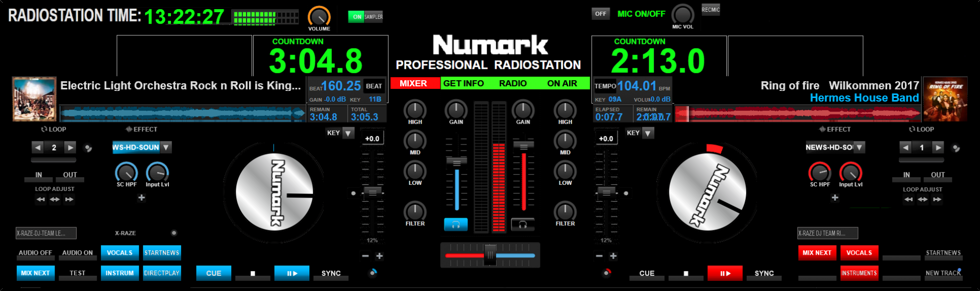Click left deck blue MIX NEXT button

pyautogui.click(x=35, y=273)
